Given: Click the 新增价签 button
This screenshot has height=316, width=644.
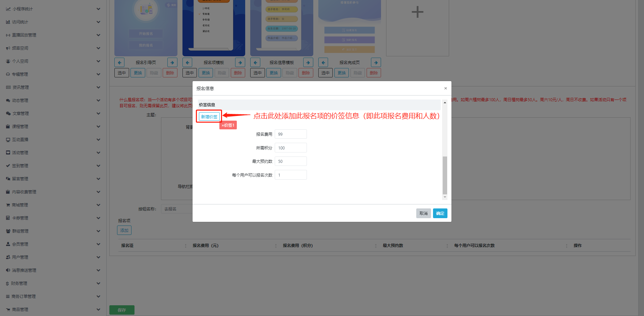Looking at the screenshot, I should [209, 117].
